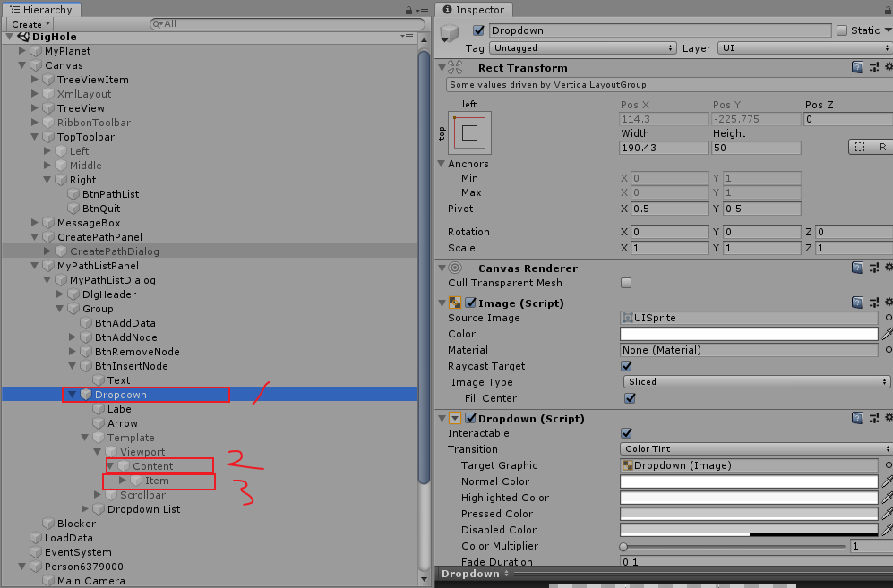Open the Create dropdown in Hierarchy
This screenshot has width=893, height=588.
[30, 24]
